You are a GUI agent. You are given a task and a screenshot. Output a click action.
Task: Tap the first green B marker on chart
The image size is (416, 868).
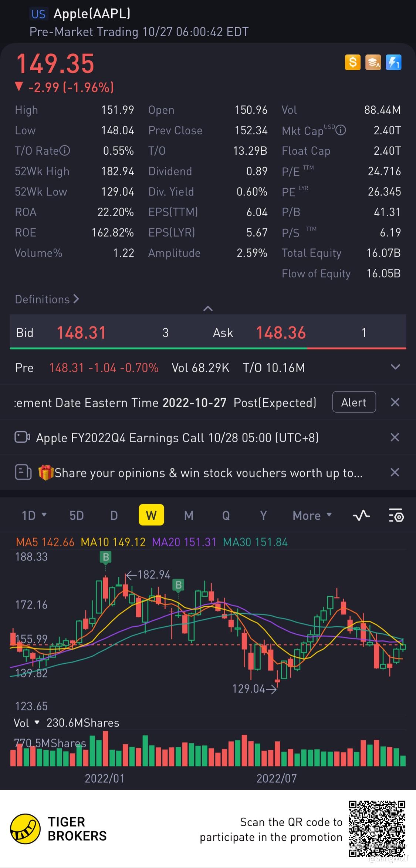click(106, 557)
